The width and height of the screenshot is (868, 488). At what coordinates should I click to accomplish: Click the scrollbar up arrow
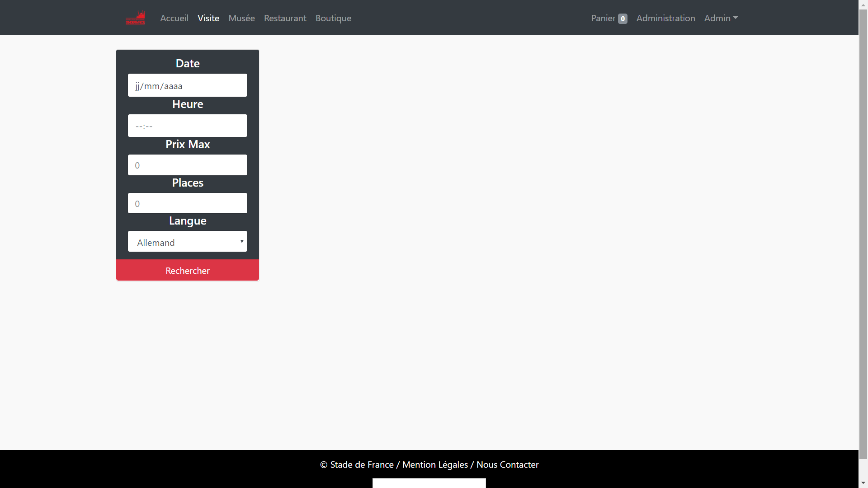click(x=863, y=4)
